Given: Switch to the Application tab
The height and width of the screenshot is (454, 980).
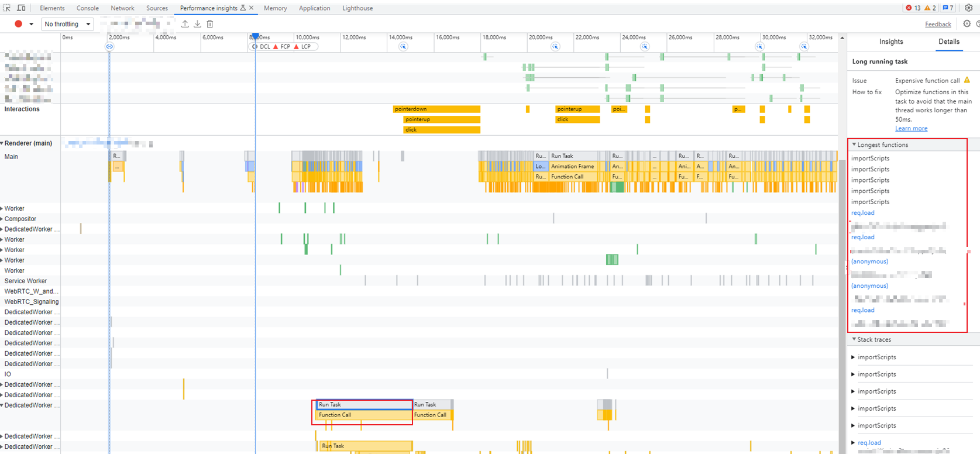Looking at the screenshot, I should pyautogui.click(x=314, y=8).
